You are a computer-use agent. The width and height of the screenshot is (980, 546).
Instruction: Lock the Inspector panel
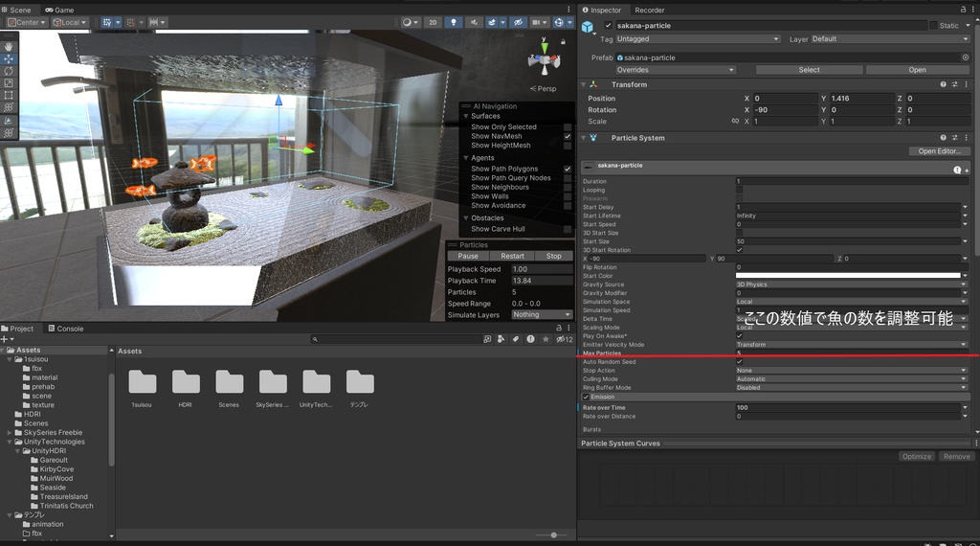pyautogui.click(x=963, y=10)
